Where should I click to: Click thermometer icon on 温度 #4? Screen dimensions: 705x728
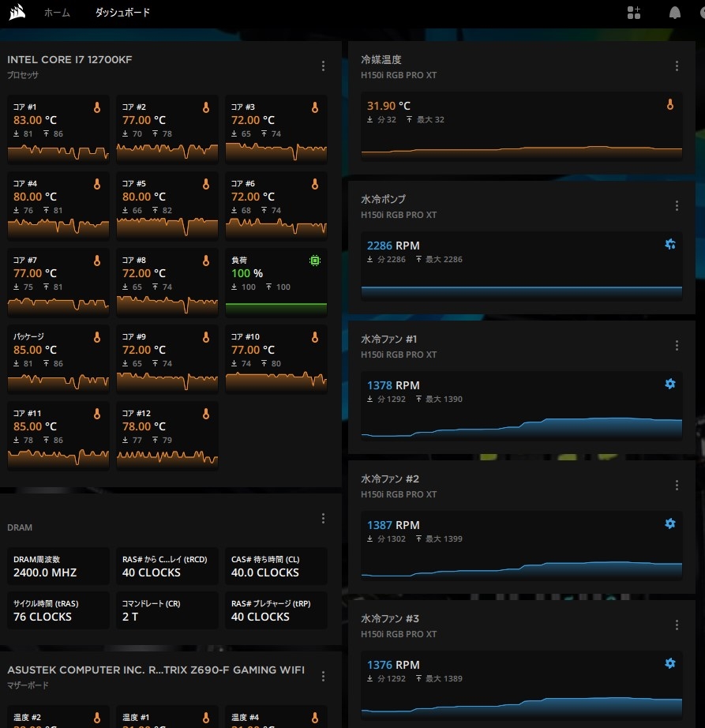315,718
